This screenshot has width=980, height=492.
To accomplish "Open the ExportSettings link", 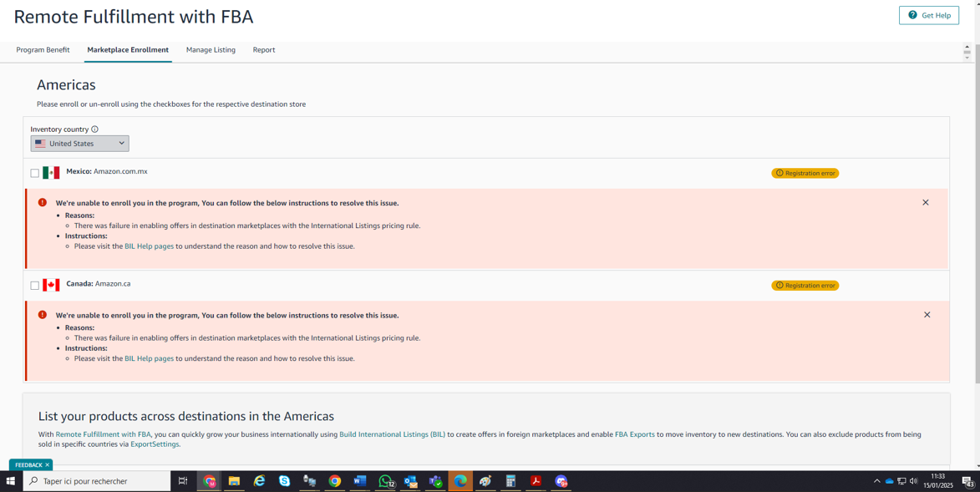I will (155, 444).
